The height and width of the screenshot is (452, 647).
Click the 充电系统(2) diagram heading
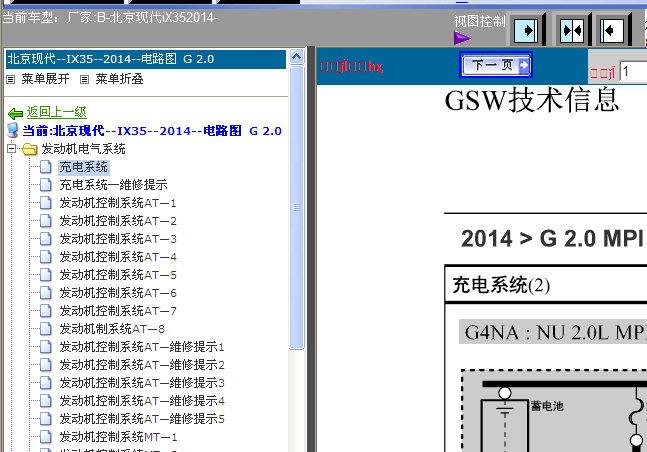coord(501,285)
